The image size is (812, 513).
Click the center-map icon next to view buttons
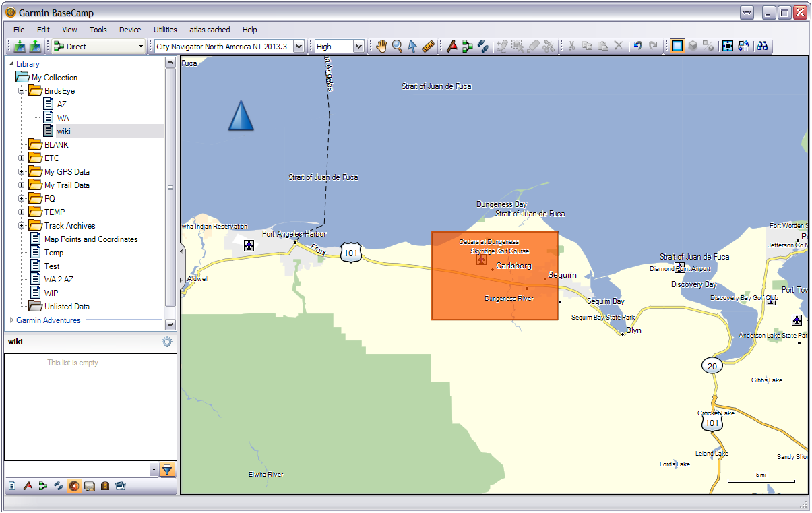pyautogui.click(x=728, y=46)
